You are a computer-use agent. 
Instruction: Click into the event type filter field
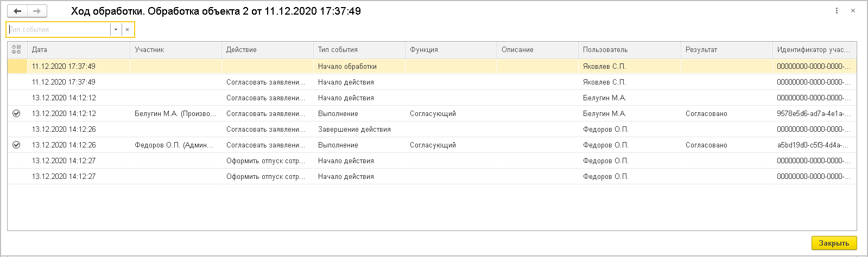[59, 30]
